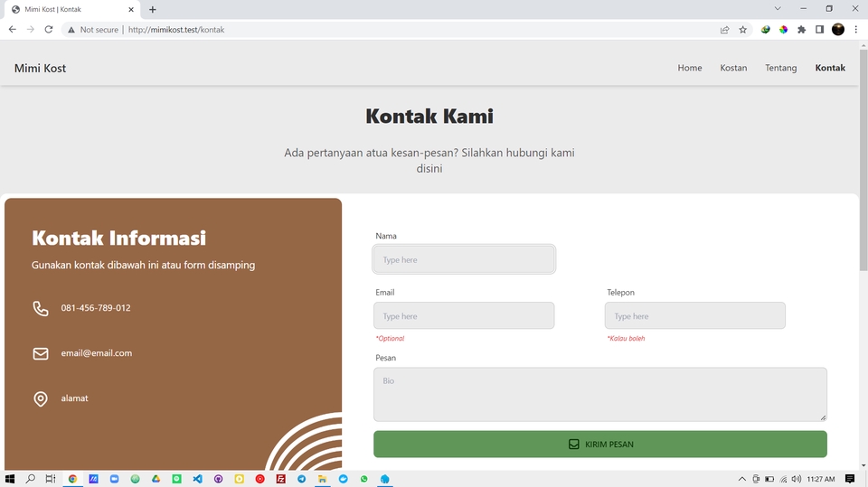Open the tab search chevron
The width and height of the screenshot is (868, 487).
(x=778, y=9)
